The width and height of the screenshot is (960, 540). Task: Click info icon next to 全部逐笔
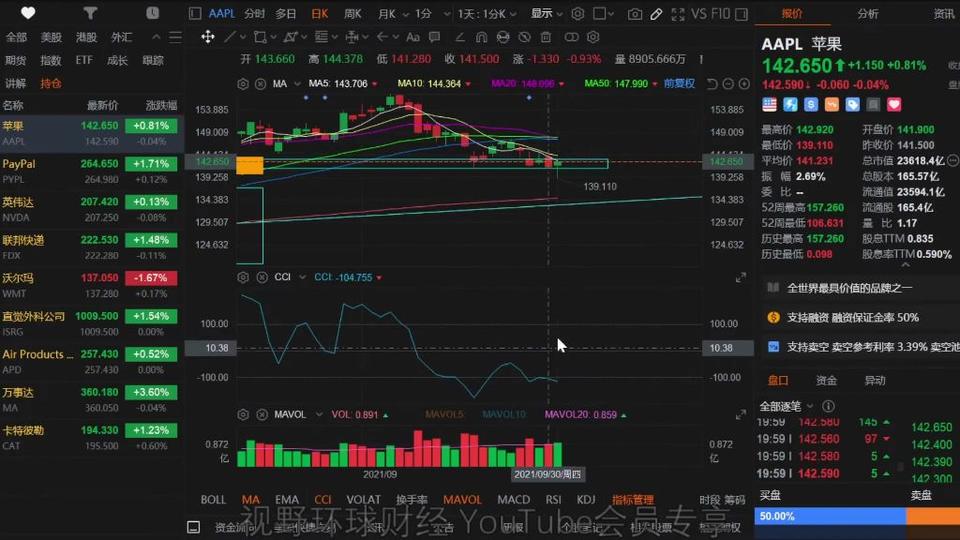click(828, 406)
